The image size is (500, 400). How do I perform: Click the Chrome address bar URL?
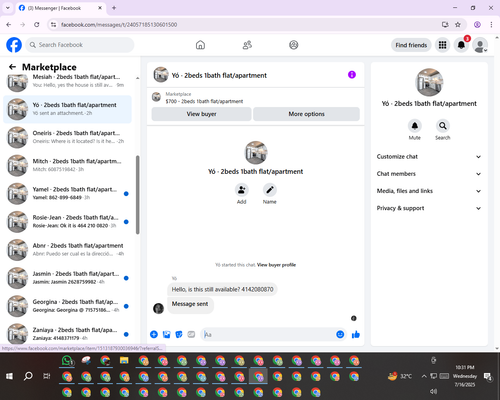[119, 25]
